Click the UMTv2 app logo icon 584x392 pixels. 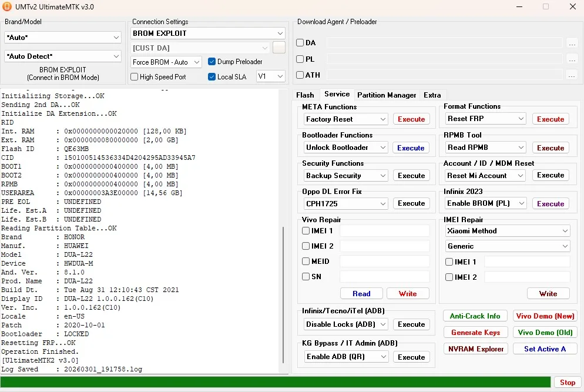click(6, 6)
